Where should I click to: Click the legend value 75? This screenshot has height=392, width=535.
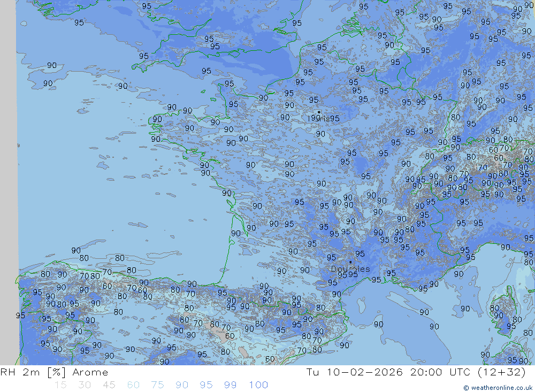(157, 385)
